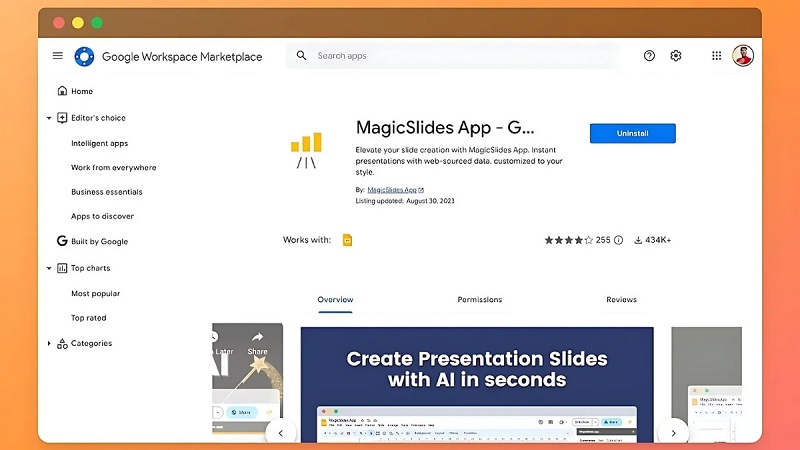
Task: Select Editor's choice in sidebar
Action: tap(98, 118)
